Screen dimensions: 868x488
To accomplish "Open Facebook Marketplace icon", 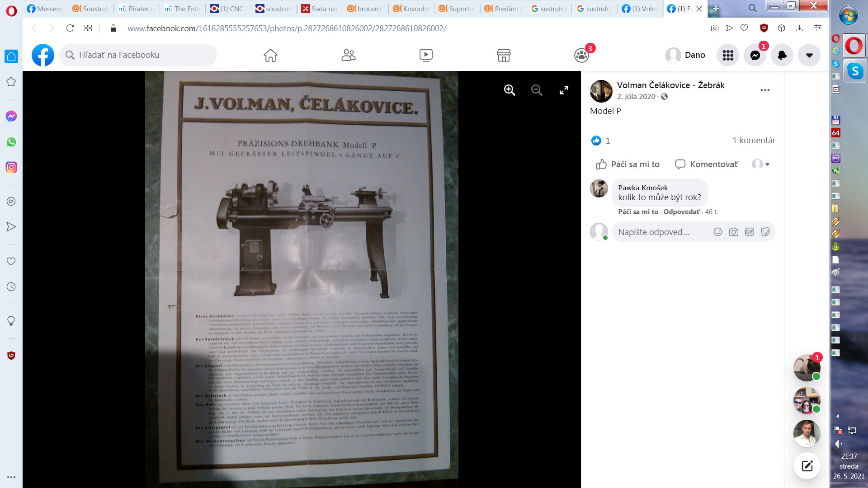I will tap(504, 55).
